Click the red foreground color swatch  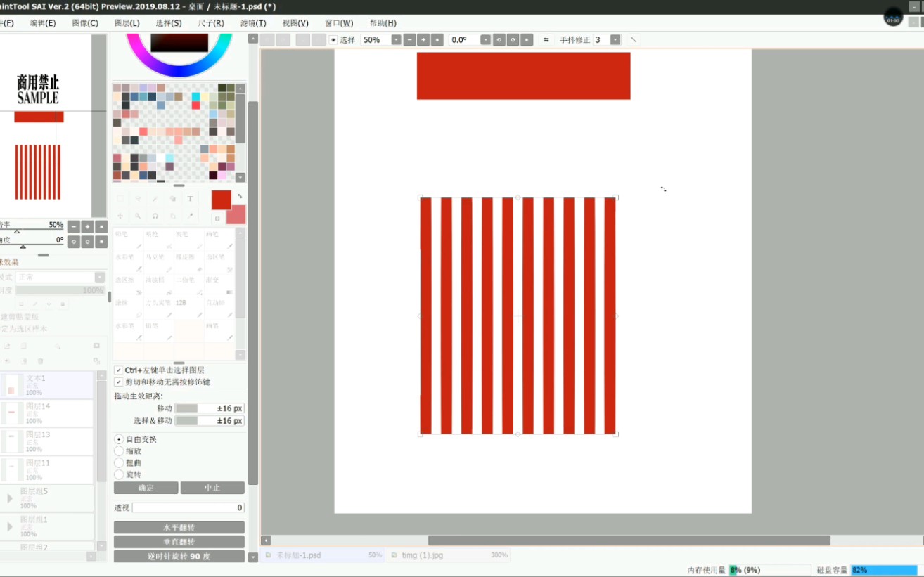(x=221, y=201)
